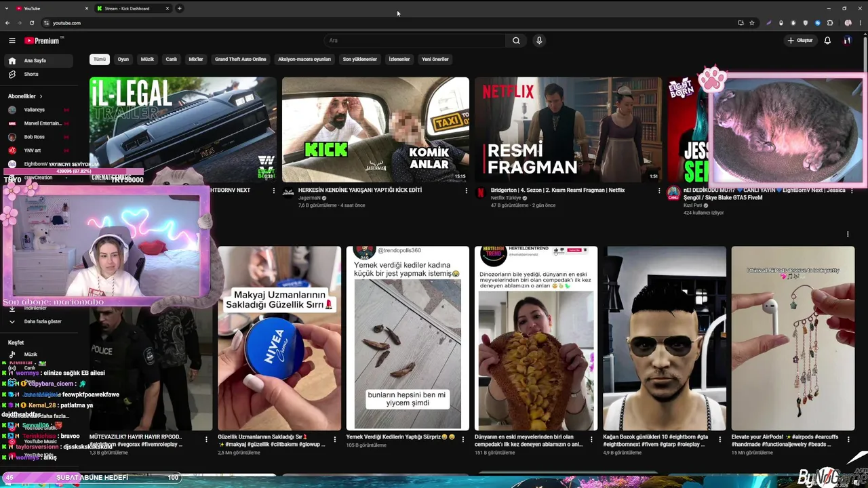Click the Kızıl Pati live channel avatar
Viewport: 868px width, 488px height.
[673, 194]
